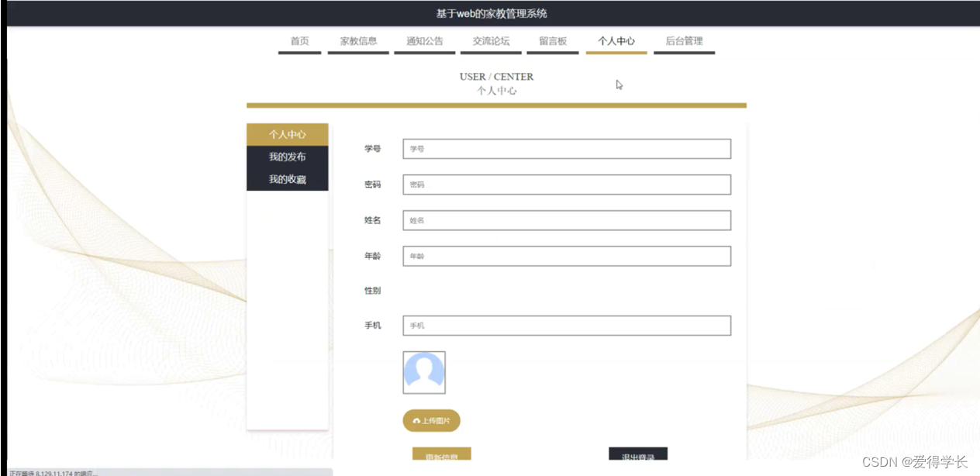The image size is (980, 476).
Task: Open the 首页 navigation tab
Action: coord(299,42)
